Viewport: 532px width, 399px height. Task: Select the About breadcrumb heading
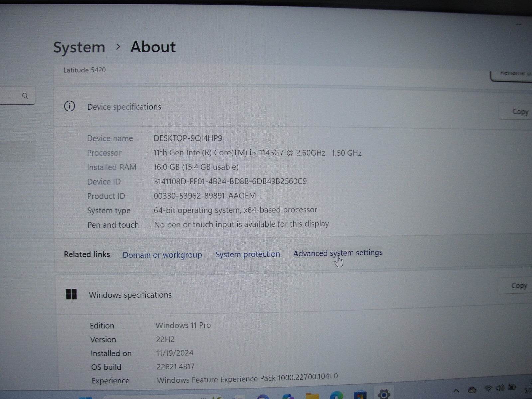pyautogui.click(x=153, y=47)
